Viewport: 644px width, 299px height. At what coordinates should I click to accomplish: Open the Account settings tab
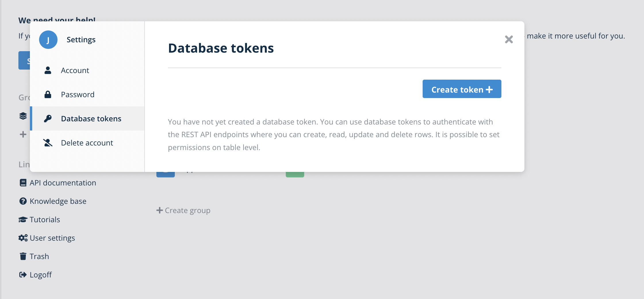coord(75,70)
